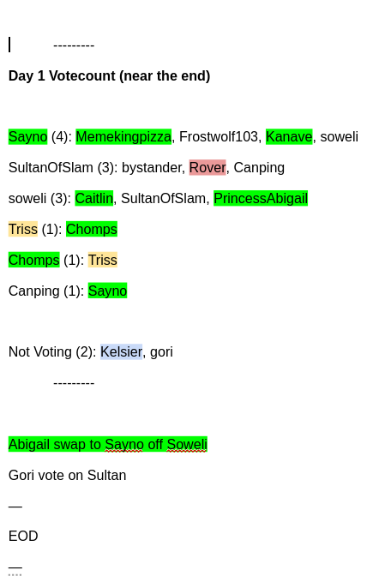Click the green Chomps at line start
The width and height of the screenshot is (391, 588).
pyautogui.click(x=33, y=260)
